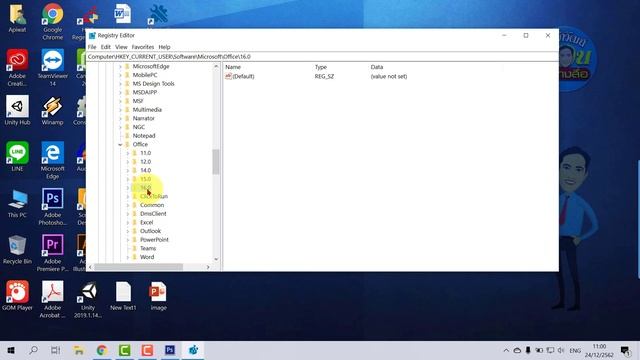Switch to Photoshop in taskbar
This screenshot has height=360, width=640.
point(170,350)
